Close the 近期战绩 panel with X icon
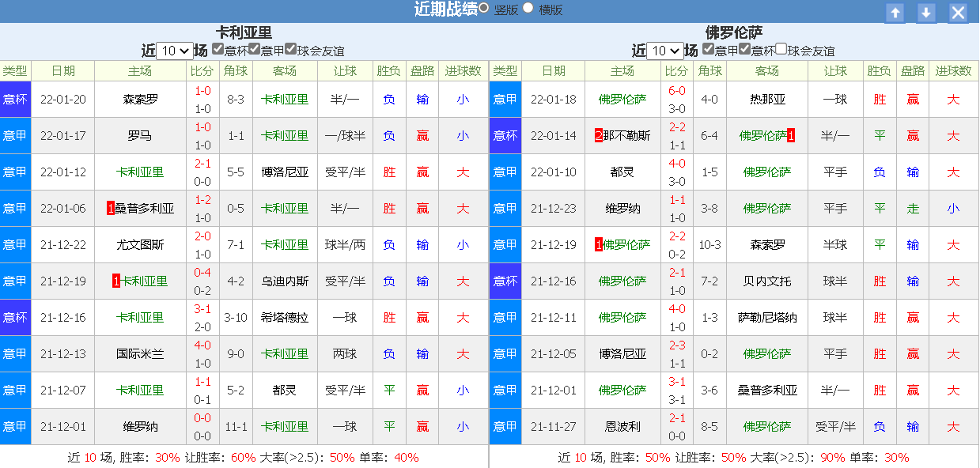The width and height of the screenshot is (980, 468). coord(958,13)
